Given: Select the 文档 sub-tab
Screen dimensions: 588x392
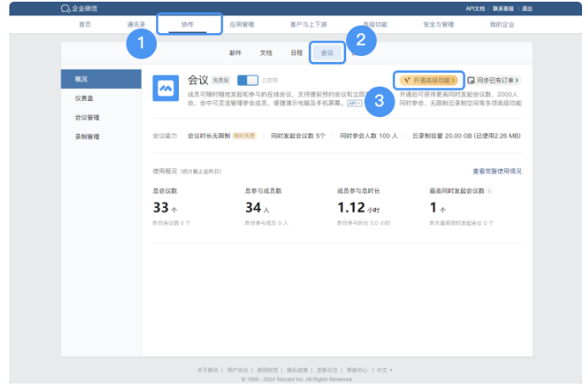Looking at the screenshot, I should pyautogui.click(x=266, y=53).
